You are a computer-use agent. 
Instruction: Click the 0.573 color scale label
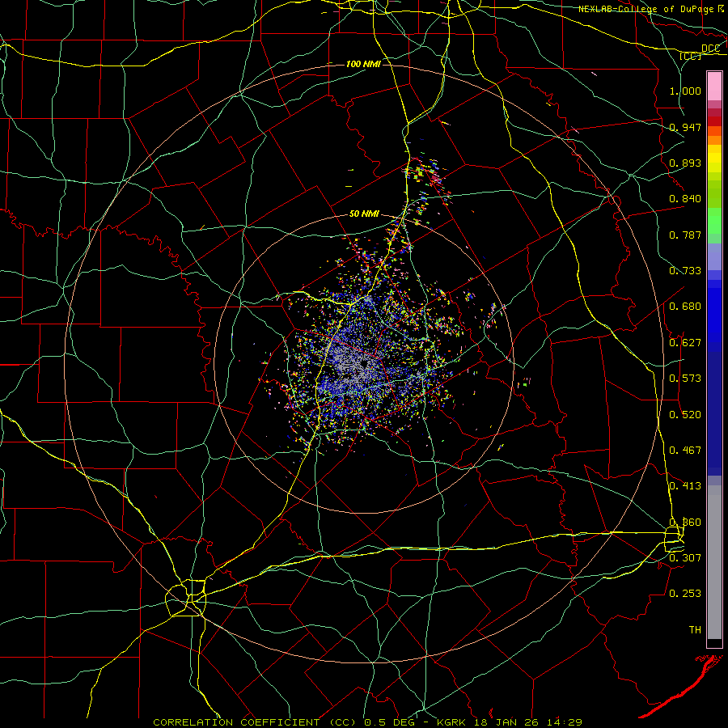685,379
